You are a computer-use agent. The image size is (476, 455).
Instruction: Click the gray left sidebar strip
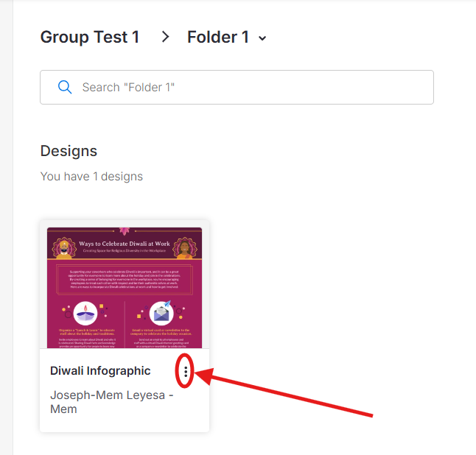pyautogui.click(x=6, y=221)
